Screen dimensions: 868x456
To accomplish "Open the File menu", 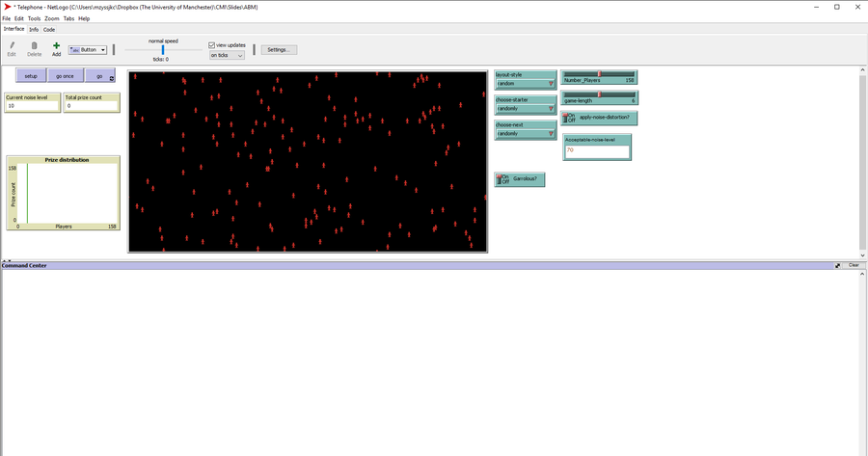I will point(7,18).
